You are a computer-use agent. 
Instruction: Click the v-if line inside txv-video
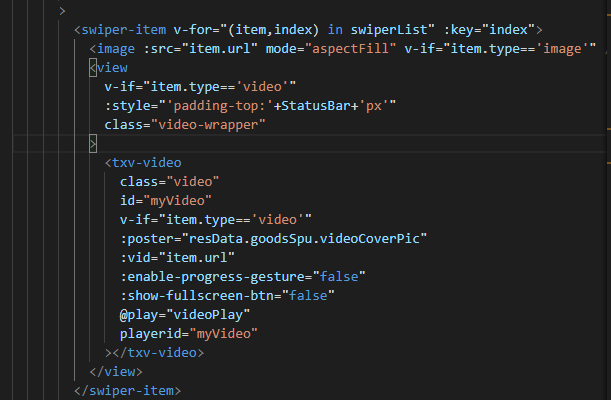(x=215, y=220)
